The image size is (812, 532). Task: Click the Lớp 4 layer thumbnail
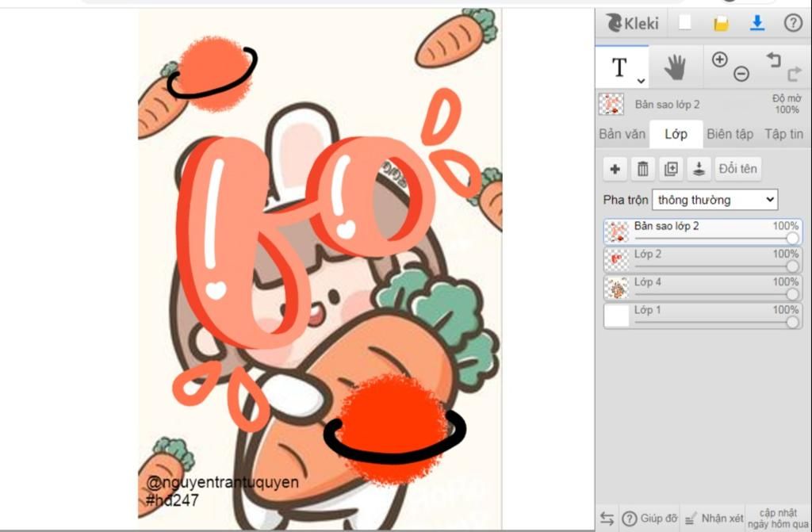click(x=617, y=288)
